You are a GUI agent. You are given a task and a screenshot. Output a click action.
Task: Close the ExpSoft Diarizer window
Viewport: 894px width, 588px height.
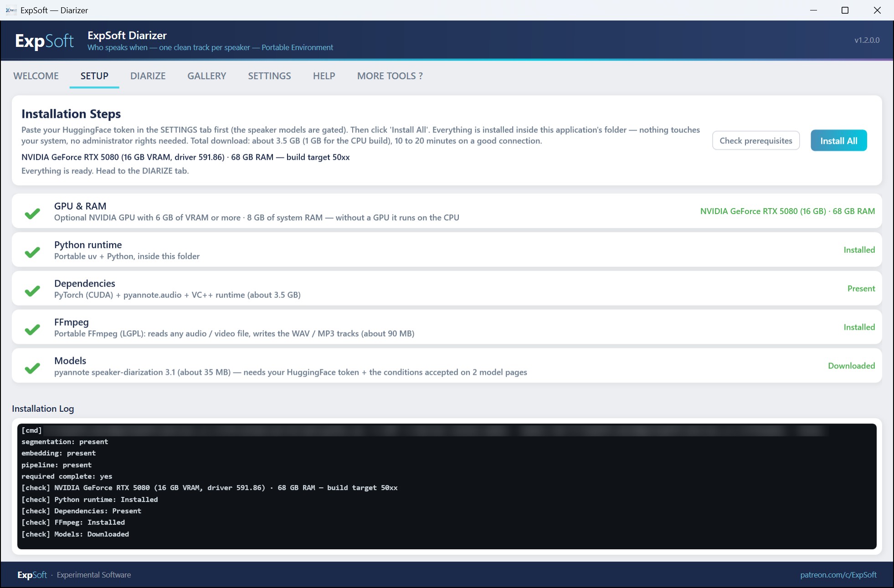click(x=877, y=10)
